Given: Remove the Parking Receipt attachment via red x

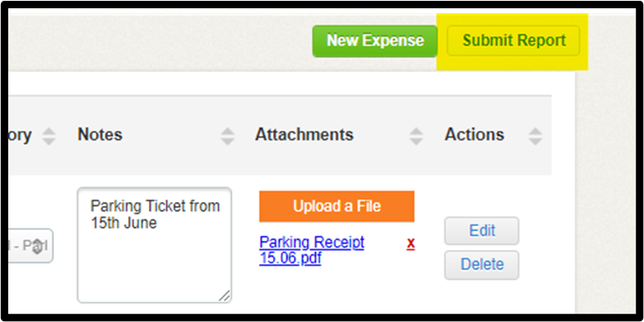Looking at the screenshot, I should (x=411, y=243).
